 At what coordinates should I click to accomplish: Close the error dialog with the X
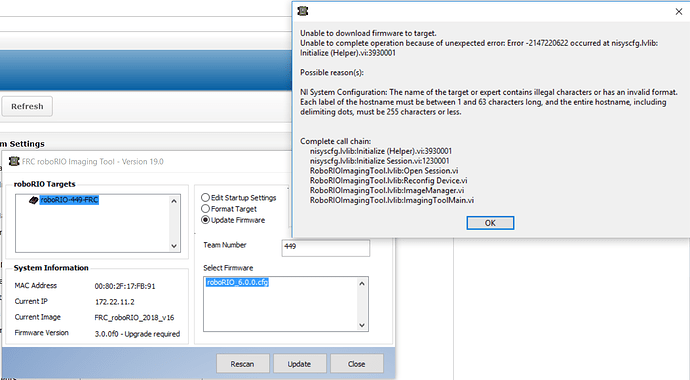tap(679, 11)
